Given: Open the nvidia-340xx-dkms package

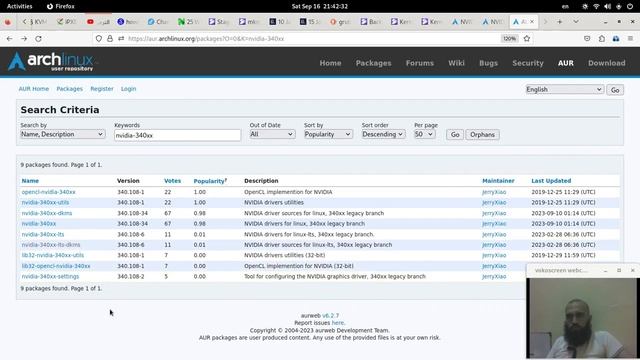Looking at the screenshot, I should tap(47, 213).
